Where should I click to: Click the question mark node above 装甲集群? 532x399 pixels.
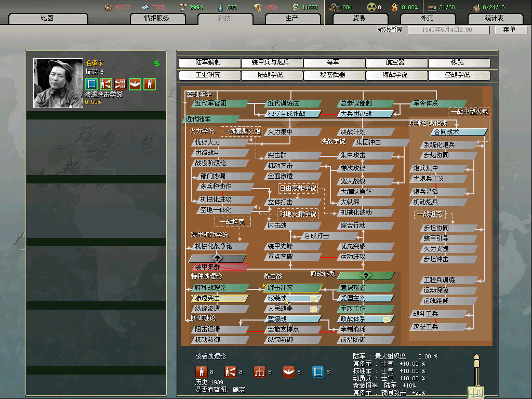tap(217, 259)
